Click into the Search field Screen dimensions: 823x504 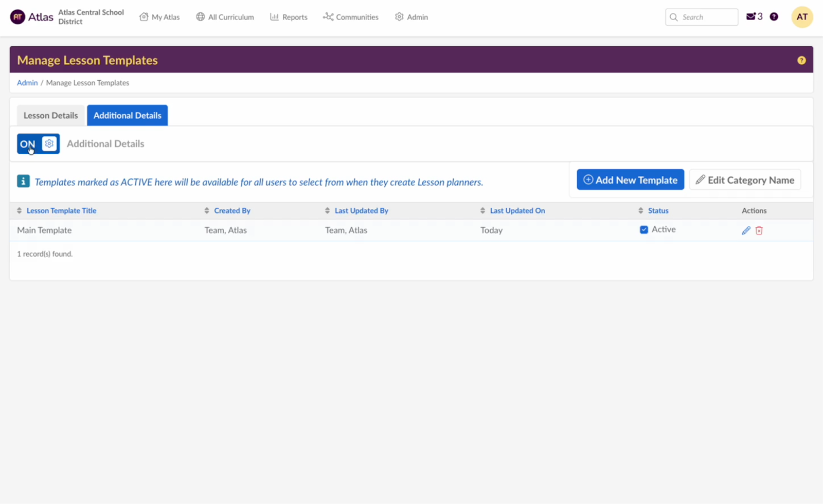coord(702,17)
